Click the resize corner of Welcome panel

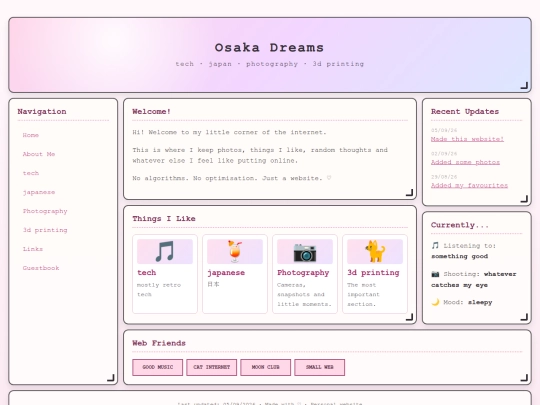pyautogui.click(x=409, y=193)
